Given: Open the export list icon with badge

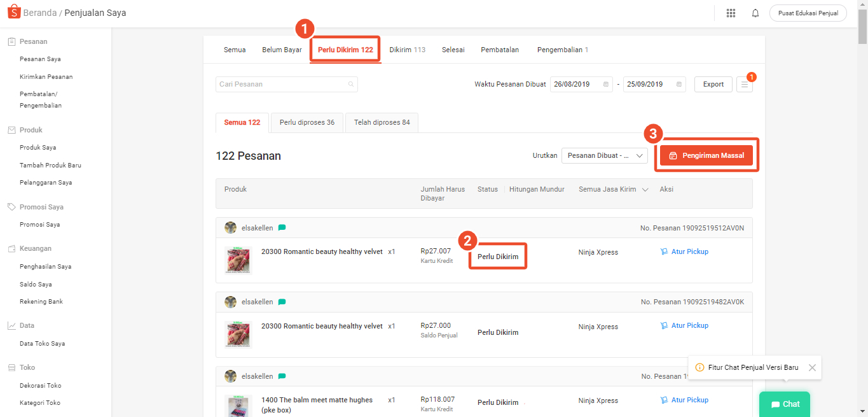Looking at the screenshot, I should coord(744,84).
